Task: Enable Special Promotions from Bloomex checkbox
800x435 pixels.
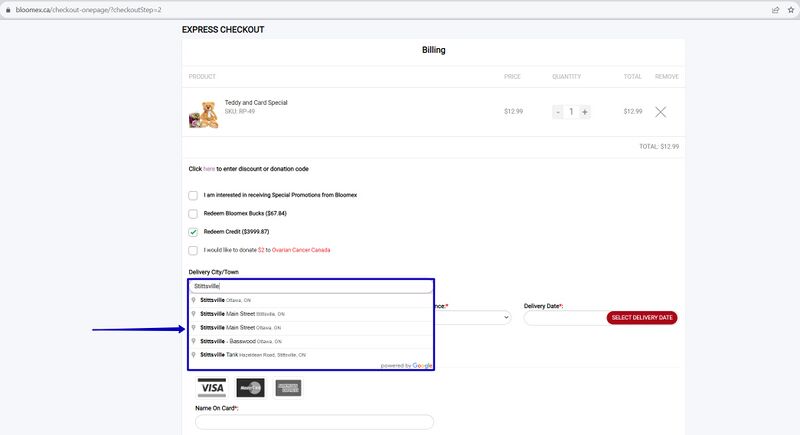Action: [x=193, y=195]
